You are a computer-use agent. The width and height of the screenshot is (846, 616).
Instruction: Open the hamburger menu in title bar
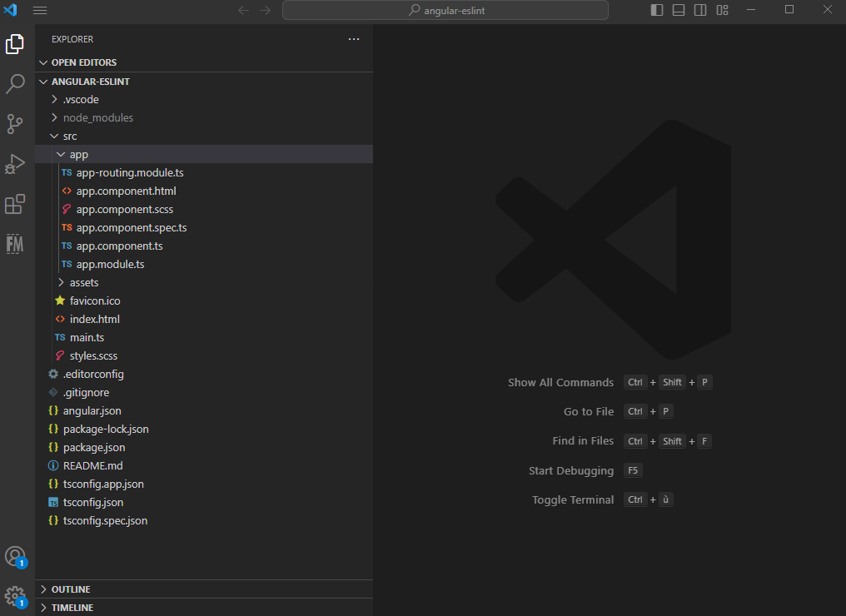coord(39,10)
